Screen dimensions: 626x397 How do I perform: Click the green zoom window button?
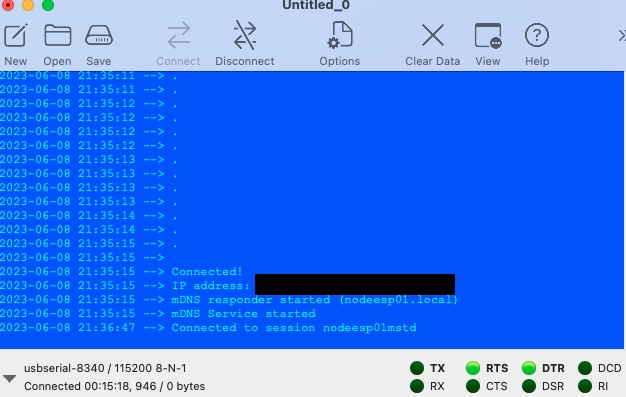tap(48, 5)
